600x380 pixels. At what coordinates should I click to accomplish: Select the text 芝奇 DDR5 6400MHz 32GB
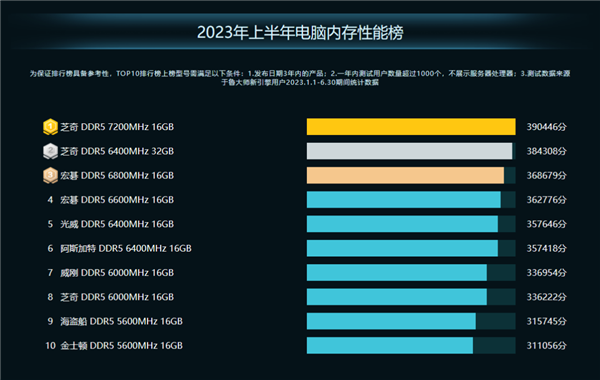(x=117, y=151)
